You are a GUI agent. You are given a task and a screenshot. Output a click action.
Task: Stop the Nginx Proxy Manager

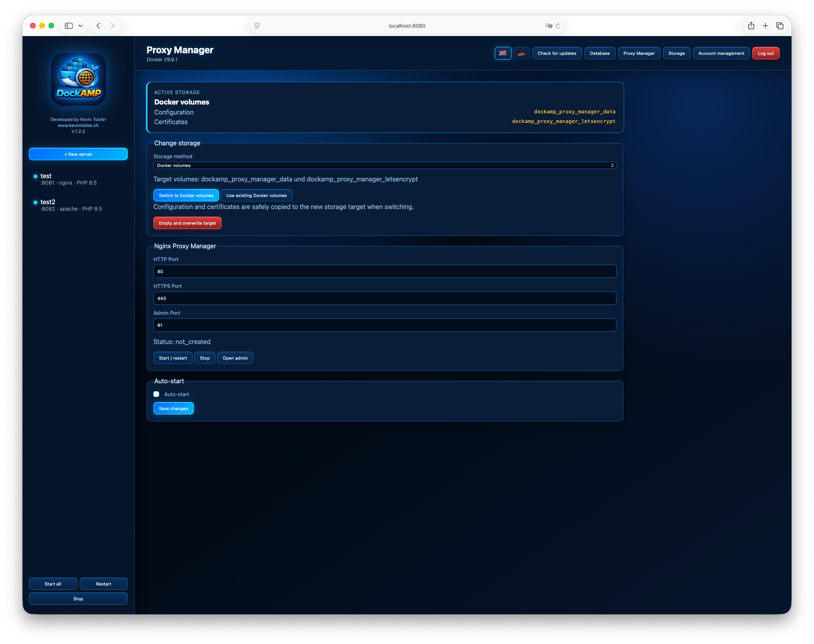click(205, 358)
